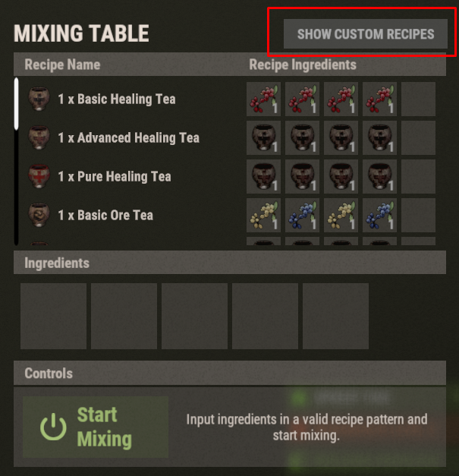459x476 pixels.
Task: Click the first blue berry in Basic Ore Tea
Action: 302,216
